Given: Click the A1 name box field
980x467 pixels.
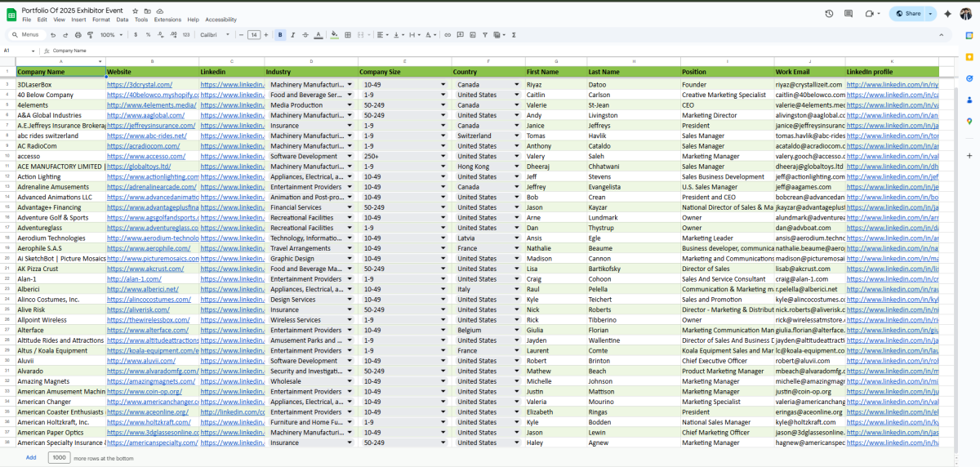Looking at the screenshot, I should click(16, 51).
